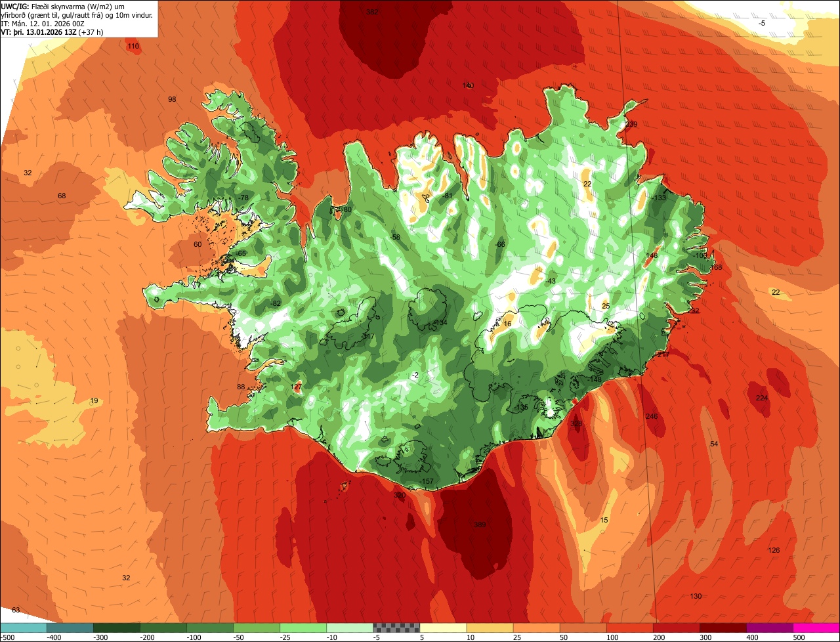The image size is (840, 642).
Task: Click the '63' value in the corner
Action: click(x=16, y=610)
